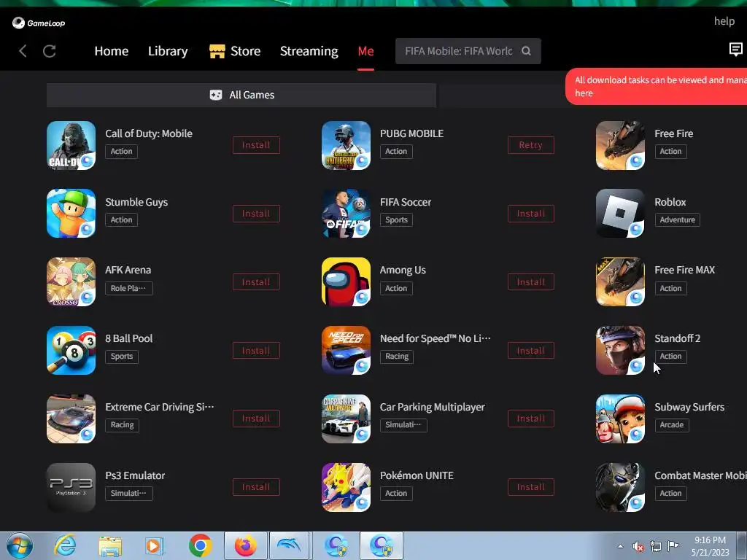Open File Explorer from the taskbar
747x560 pixels.
click(110, 545)
